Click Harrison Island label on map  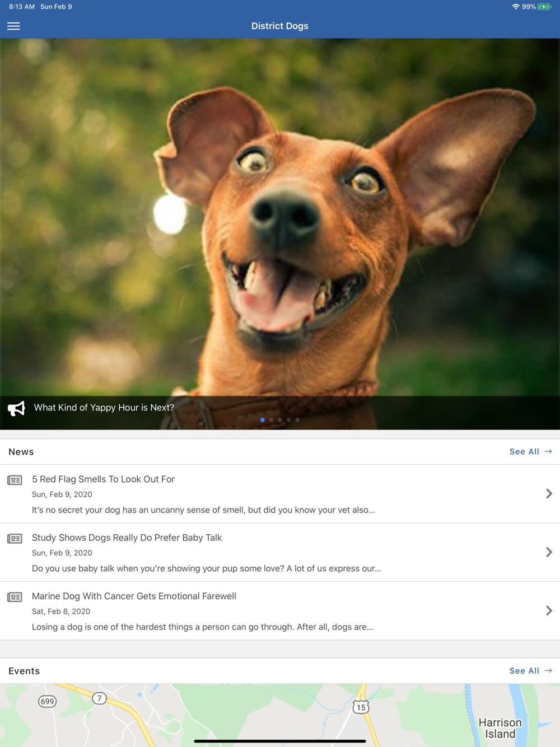[x=500, y=729]
